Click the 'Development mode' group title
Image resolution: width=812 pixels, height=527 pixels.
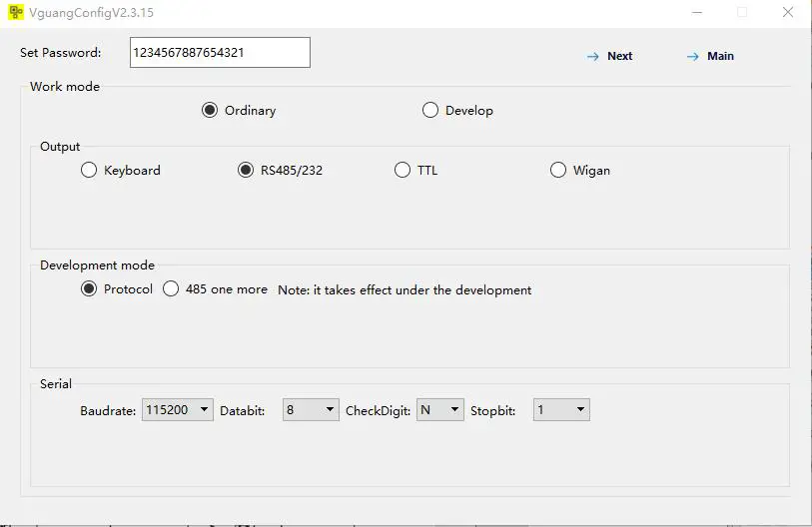pos(97,265)
